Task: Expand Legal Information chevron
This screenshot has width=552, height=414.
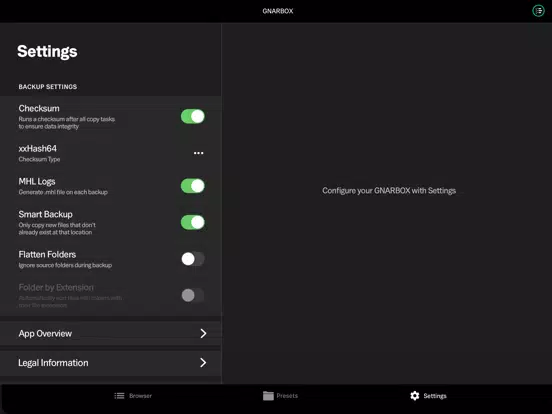Action: pyautogui.click(x=203, y=363)
